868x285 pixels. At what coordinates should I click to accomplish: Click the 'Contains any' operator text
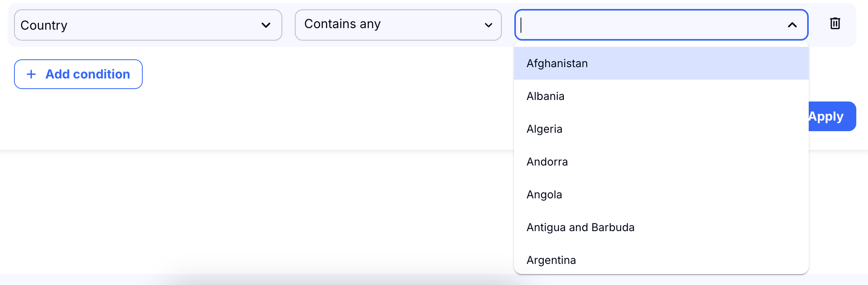point(342,24)
